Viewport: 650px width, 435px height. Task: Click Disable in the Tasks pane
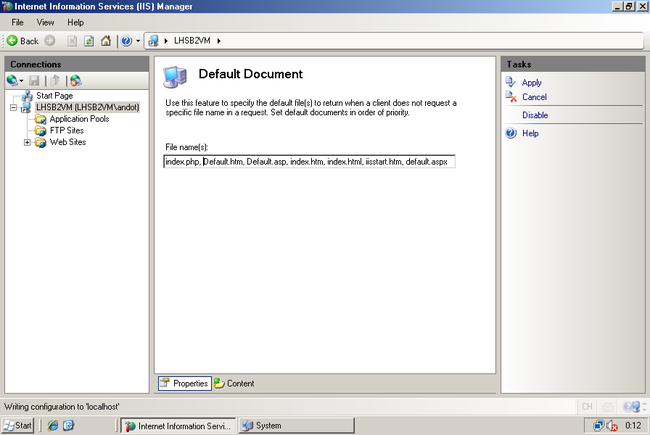(535, 115)
